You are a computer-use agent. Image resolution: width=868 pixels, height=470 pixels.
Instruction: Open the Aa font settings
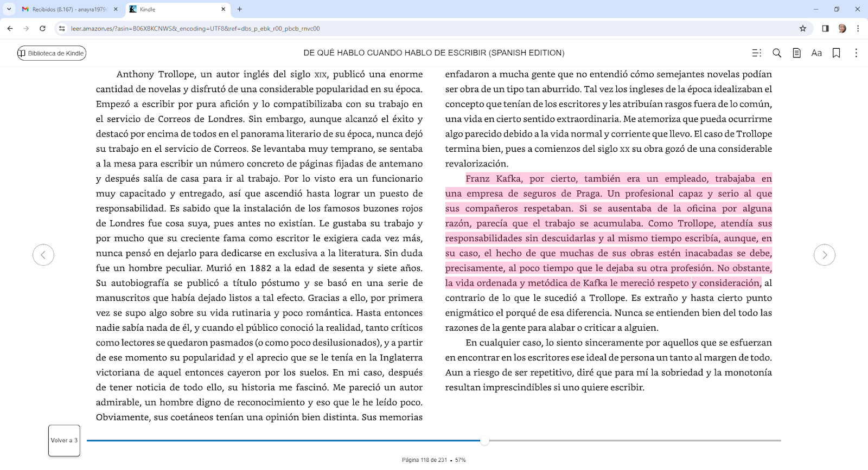[x=816, y=53]
